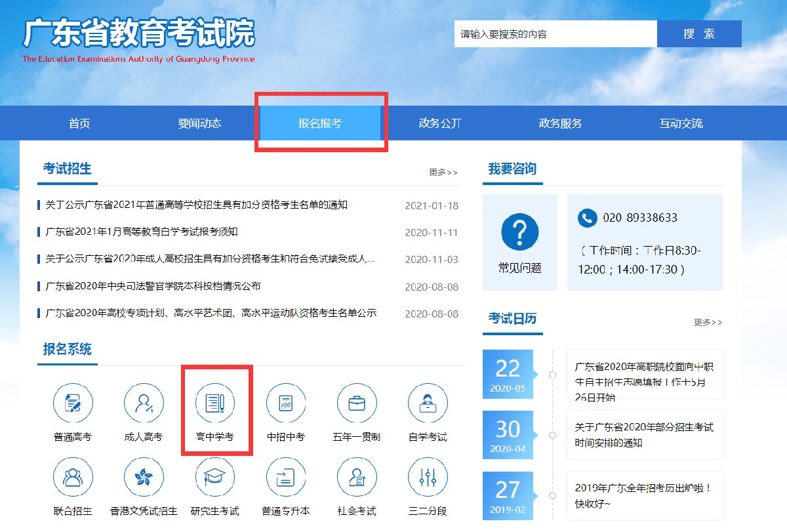This screenshot has height=532, width=787.
Task: Go to the 首页 navigation tab
Action: [x=79, y=123]
